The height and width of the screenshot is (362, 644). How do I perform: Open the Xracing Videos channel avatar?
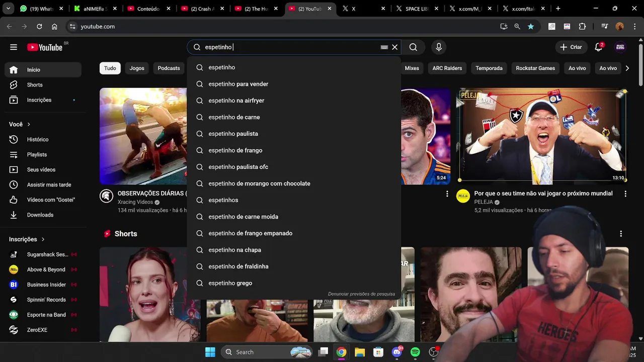(106, 196)
